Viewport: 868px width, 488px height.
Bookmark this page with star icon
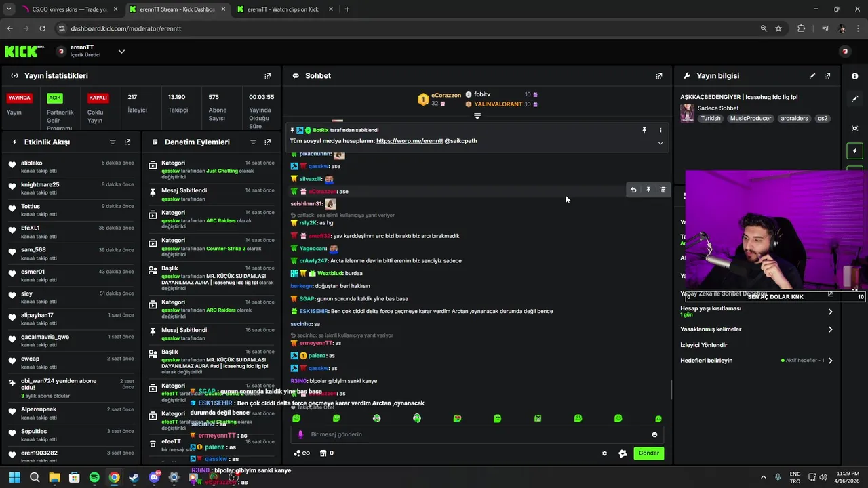pyautogui.click(x=778, y=28)
